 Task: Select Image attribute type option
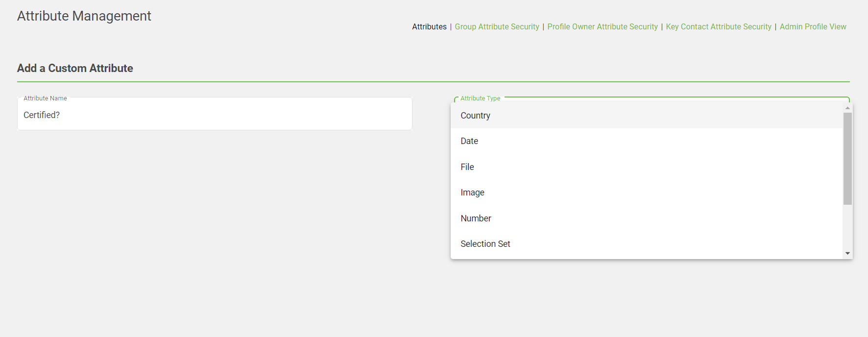pyautogui.click(x=647, y=193)
